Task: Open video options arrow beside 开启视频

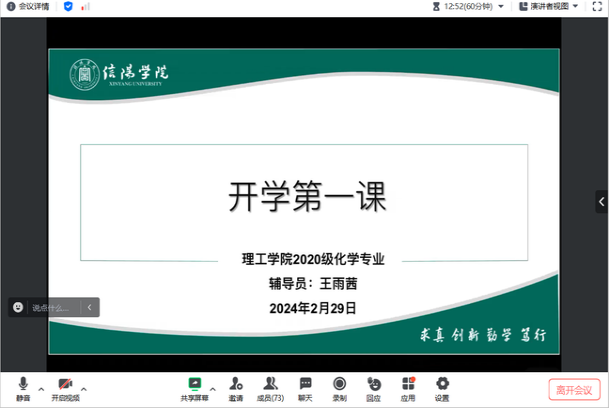Action: click(x=84, y=388)
